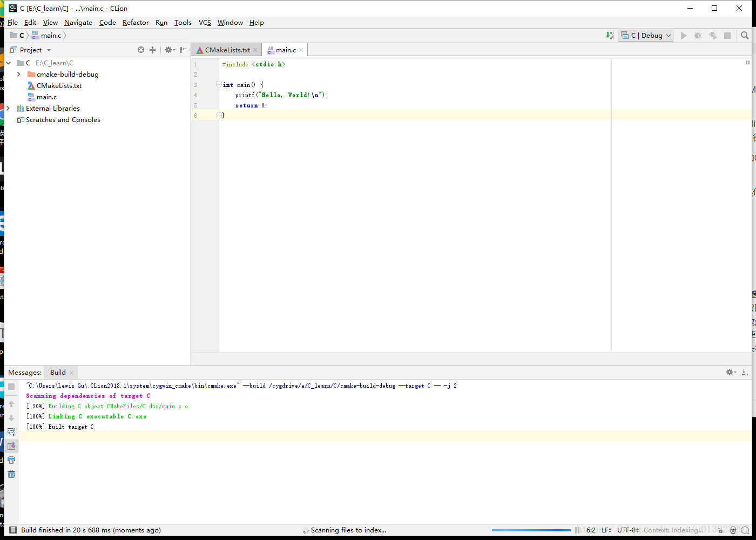The image size is (756, 540).
Task: Expand External Libraries tree node
Action: click(8, 109)
